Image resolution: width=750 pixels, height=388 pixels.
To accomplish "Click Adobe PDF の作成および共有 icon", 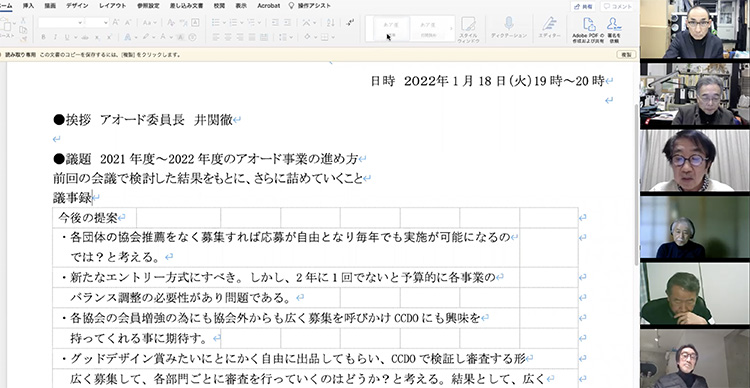I will [x=588, y=30].
